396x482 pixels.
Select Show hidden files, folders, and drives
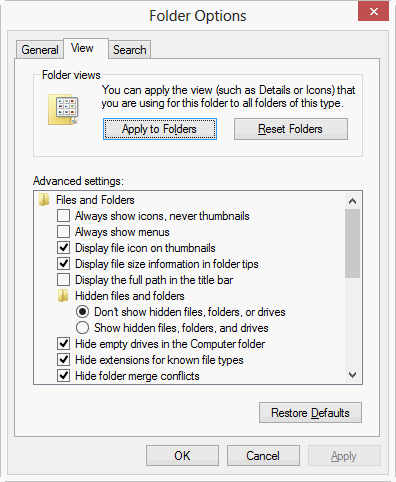(82, 328)
